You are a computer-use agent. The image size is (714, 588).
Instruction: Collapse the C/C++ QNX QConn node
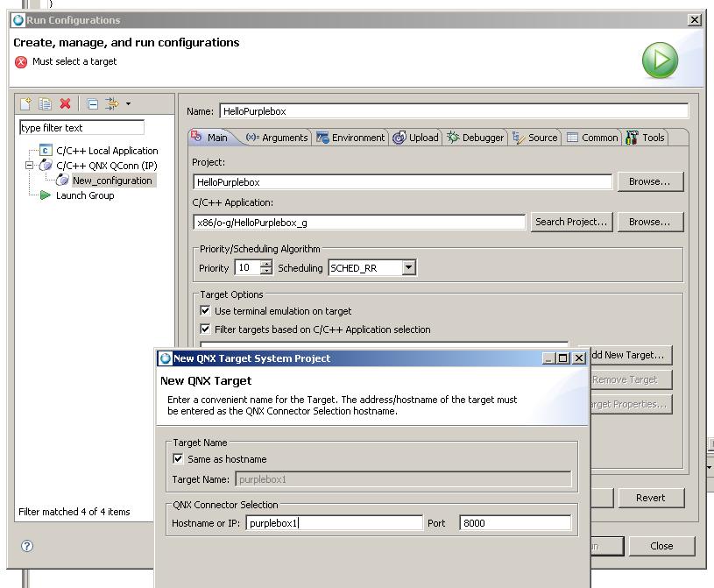pyautogui.click(x=30, y=166)
